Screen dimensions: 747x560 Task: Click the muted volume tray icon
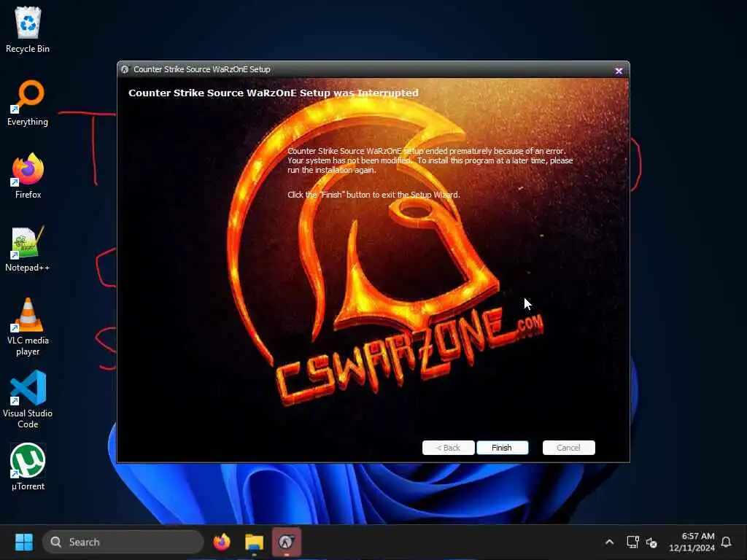651,542
